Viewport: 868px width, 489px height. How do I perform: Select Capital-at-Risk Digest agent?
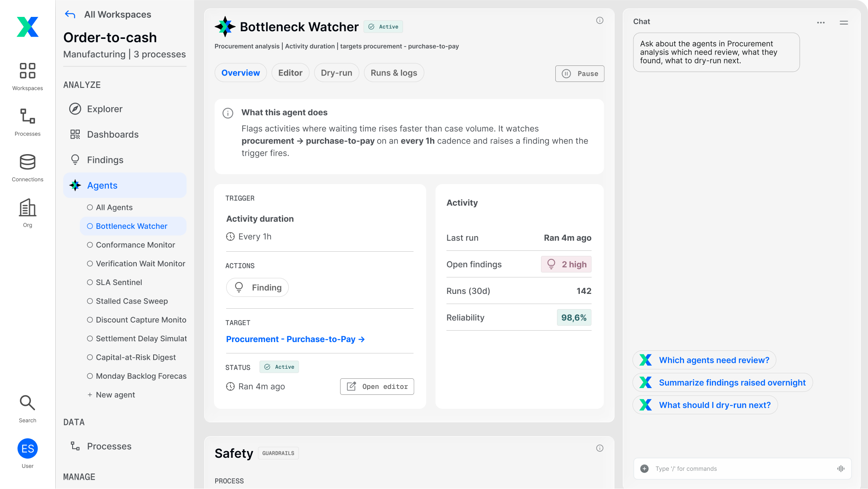pyautogui.click(x=133, y=357)
